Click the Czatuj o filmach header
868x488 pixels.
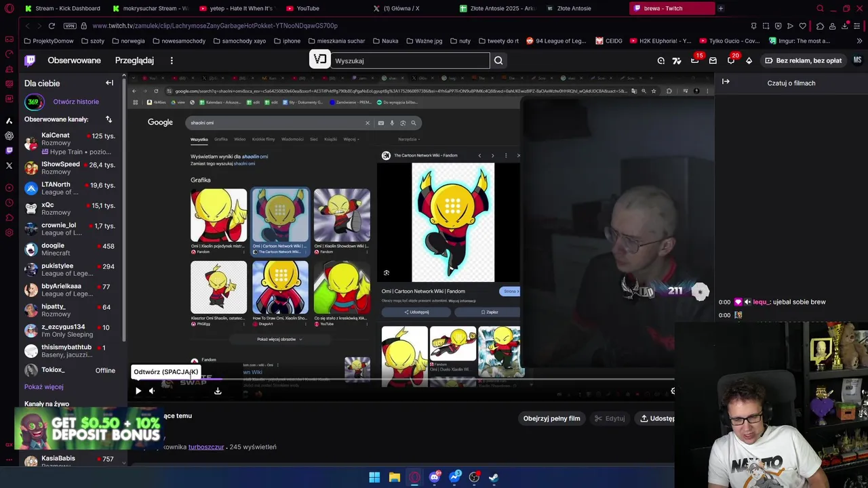pyautogui.click(x=791, y=83)
